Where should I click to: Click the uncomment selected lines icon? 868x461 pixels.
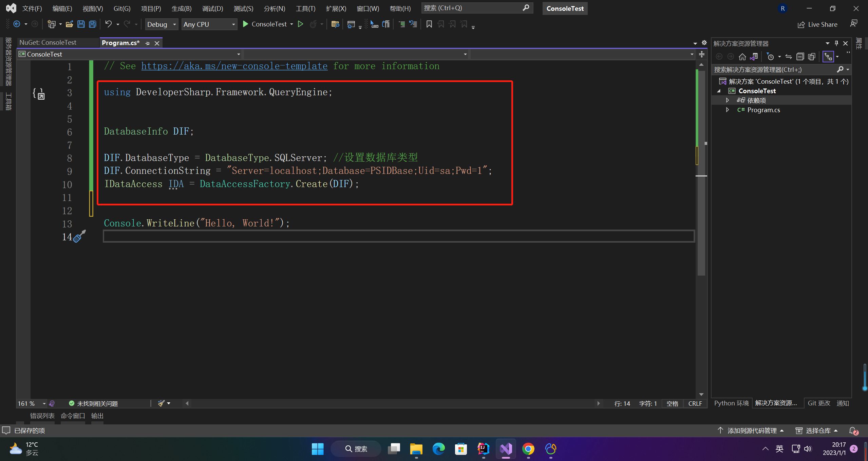(x=413, y=24)
